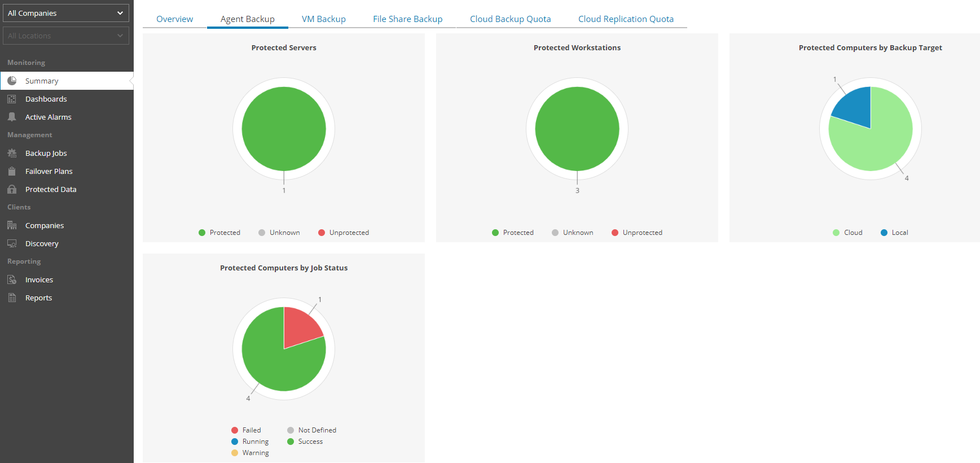This screenshot has width=980, height=463.
Task: Switch to the Overview tab
Action: (x=175, y=19)
